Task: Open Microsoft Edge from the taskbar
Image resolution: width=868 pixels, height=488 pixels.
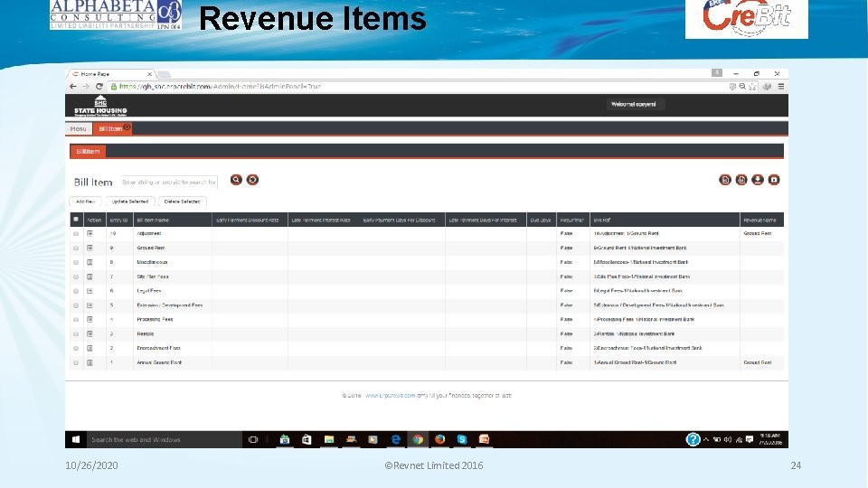Action: [396, 439]
